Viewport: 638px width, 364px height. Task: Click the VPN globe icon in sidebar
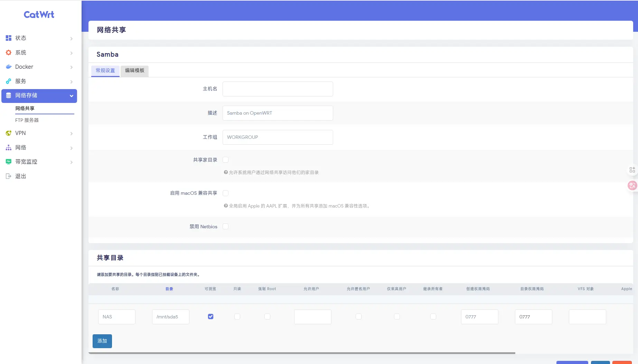9,133
